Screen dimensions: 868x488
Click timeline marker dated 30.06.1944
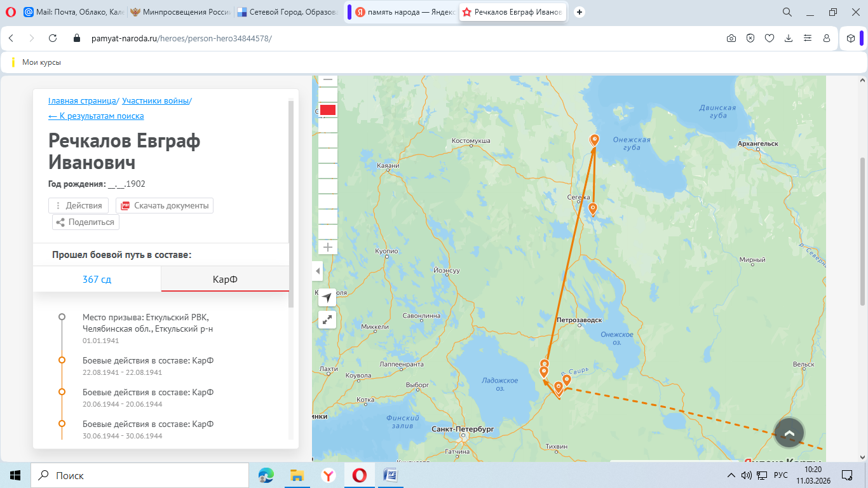(62, 424)
